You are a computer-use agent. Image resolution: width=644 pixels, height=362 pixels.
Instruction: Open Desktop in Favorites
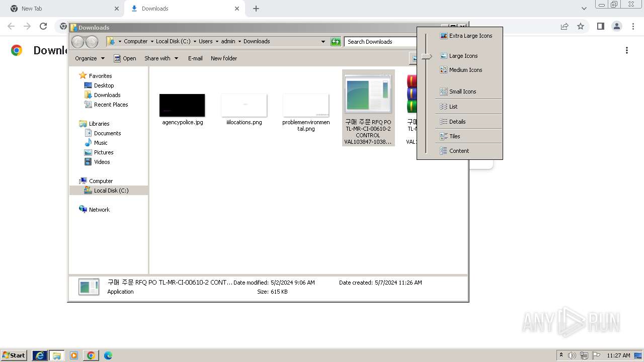coord(99,85)
